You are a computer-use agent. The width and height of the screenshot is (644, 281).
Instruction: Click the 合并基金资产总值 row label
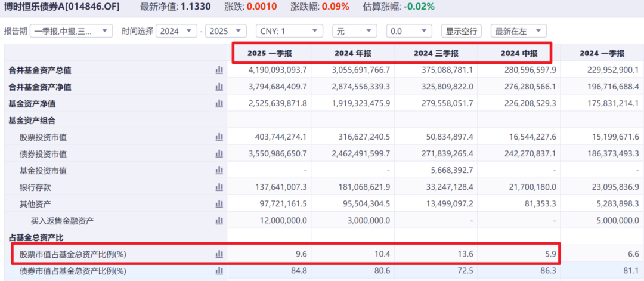[x=40, y=70]
